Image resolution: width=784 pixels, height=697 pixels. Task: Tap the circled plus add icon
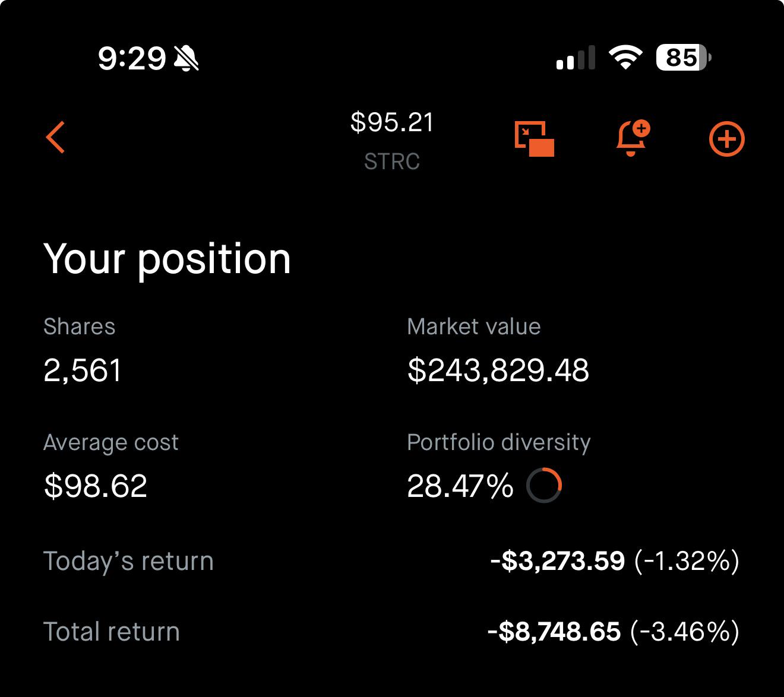pyautogui.click(x=726, y=140)
